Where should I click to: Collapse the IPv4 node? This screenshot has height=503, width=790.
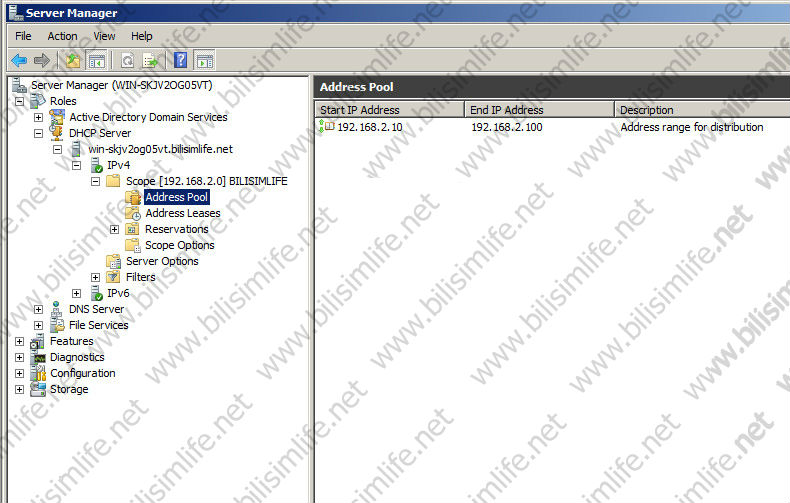(x=77, y=165)
